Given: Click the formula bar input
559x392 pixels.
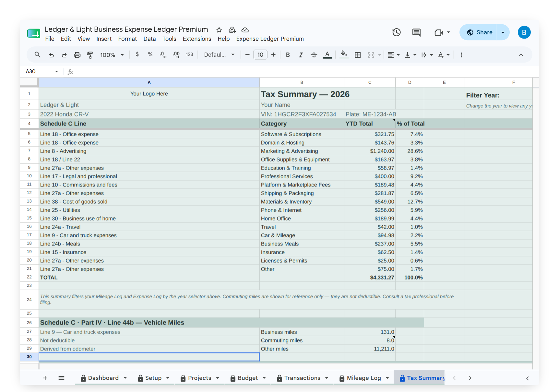Looking at the screenshot, I should coord(305,72).
